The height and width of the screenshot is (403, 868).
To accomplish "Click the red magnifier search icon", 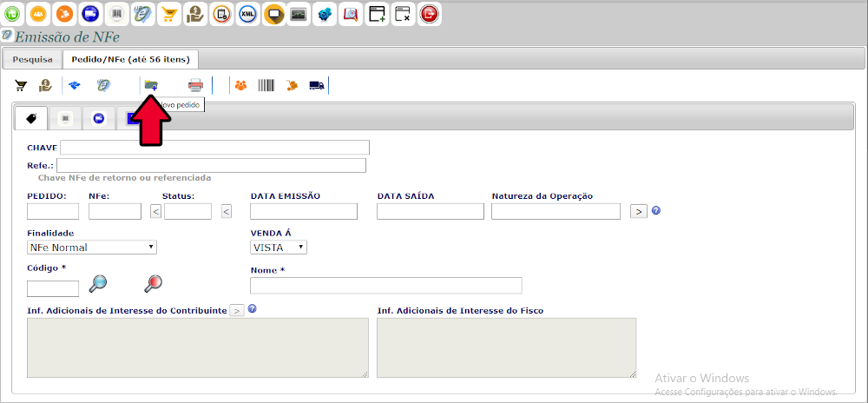I will (x=154, y=282).
